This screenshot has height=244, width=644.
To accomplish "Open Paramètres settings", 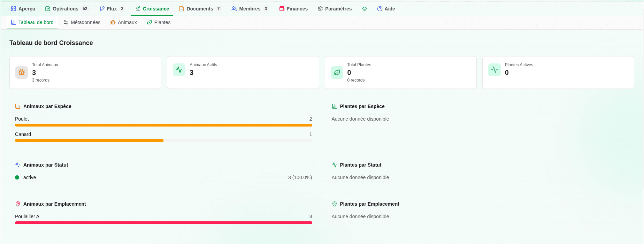I will [335, 9].
